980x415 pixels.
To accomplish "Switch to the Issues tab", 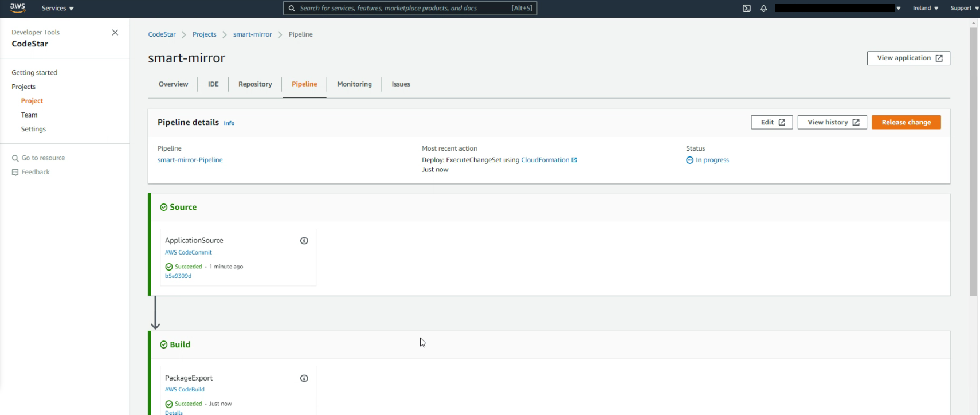I will [x=401, y=84].
